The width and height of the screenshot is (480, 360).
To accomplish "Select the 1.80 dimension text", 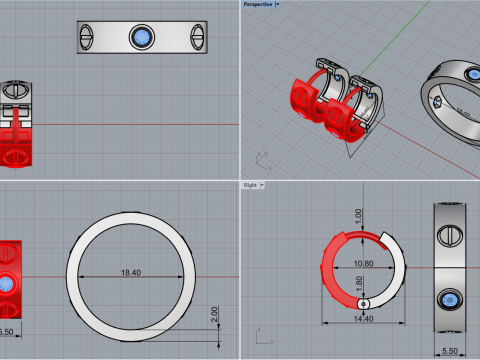I will pyautogui.click(x=359, y=283).
